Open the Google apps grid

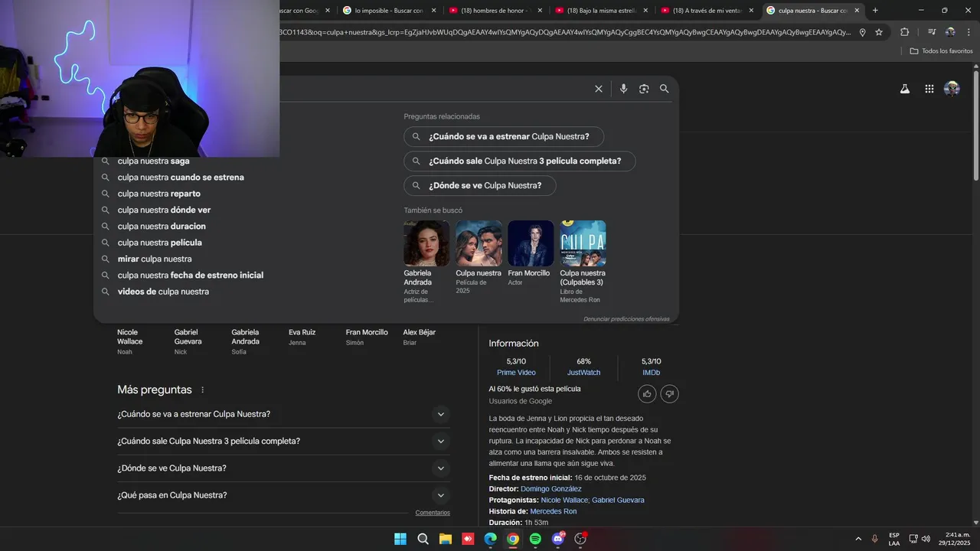pos(929,89)
